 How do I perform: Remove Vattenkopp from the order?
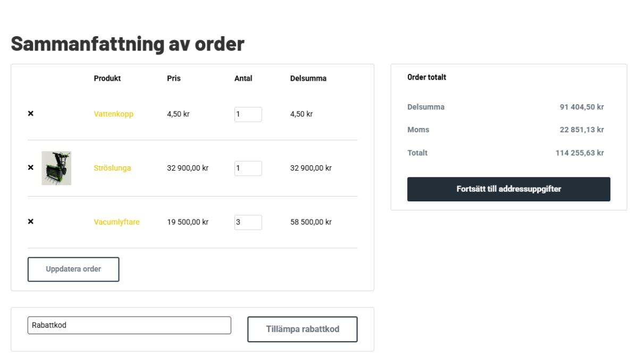coord(30,114)
